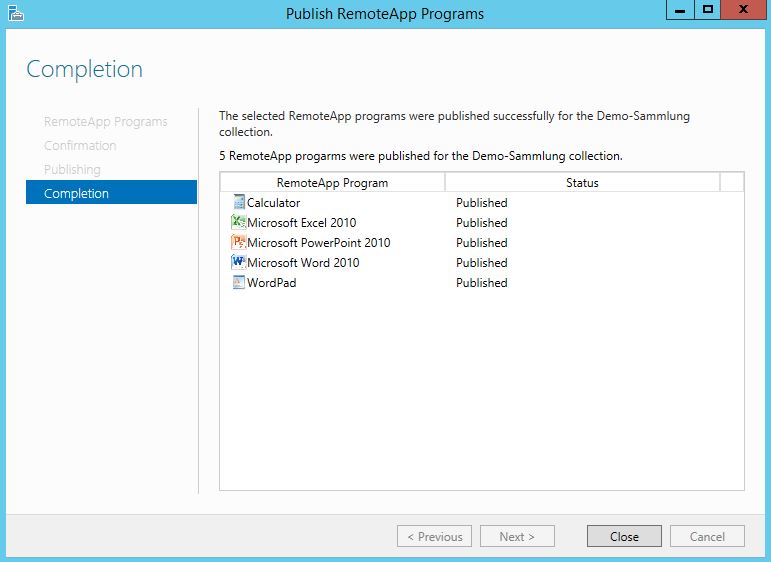The width and height of the screenshot is (771, 562).
Task: Minimize the wizard window
Action: (x=680, y=11)
